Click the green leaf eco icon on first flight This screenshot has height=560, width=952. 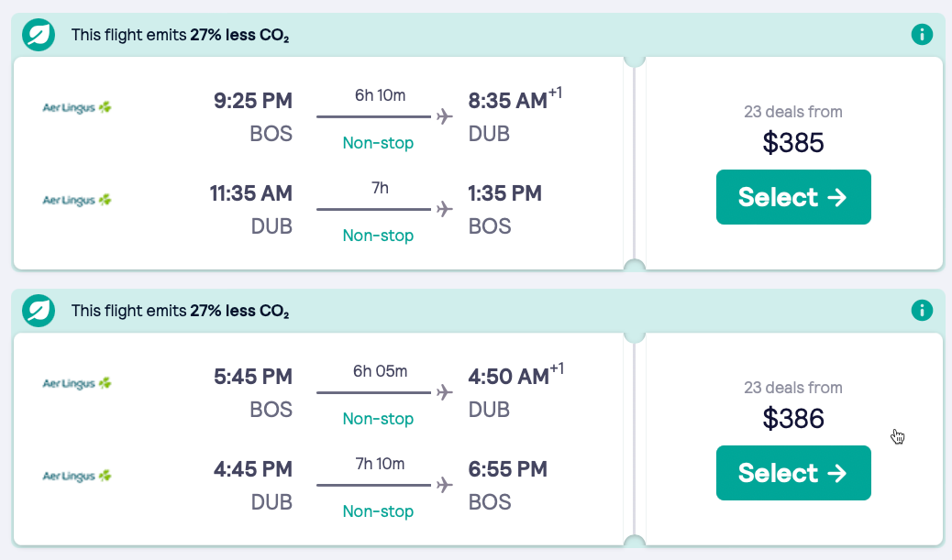coord(38,34)
